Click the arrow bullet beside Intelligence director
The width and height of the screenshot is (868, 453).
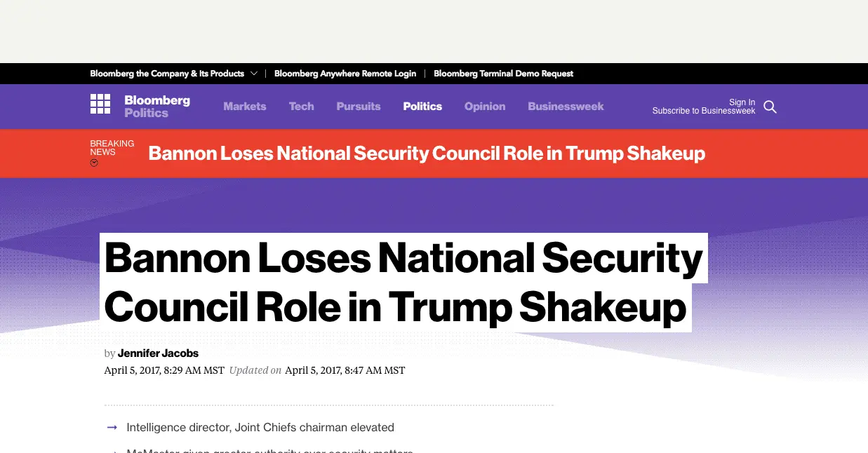112,427
